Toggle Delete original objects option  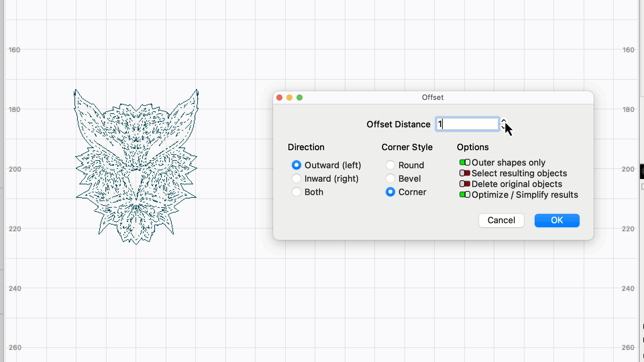pyautogui.click(x=465, y=184)
